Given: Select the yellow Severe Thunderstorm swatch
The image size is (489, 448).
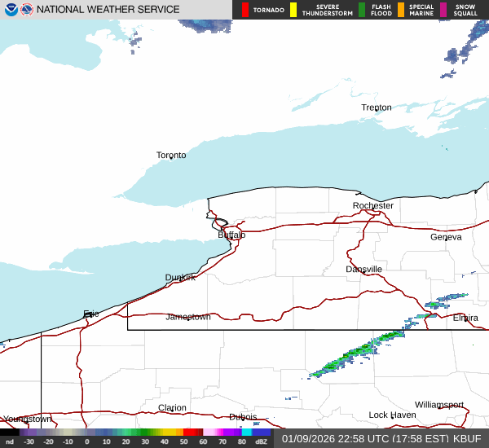Looking at the screenshot, I should click(x=293, y=10).
